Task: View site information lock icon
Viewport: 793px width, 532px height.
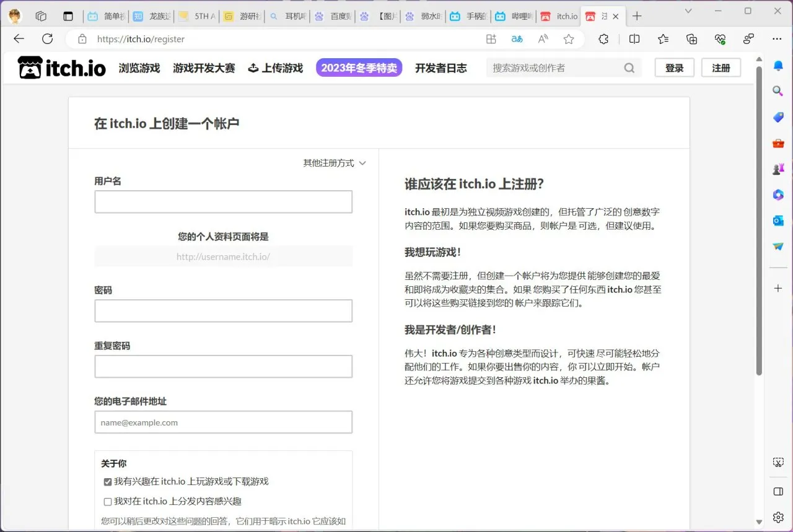Action: [82, 39]
